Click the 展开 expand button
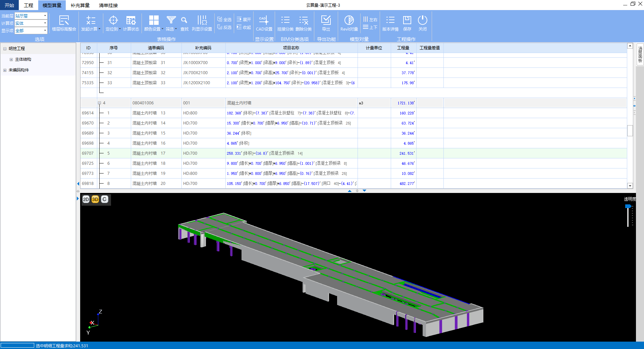Screen dimensions: 644x349 (244, 19)
